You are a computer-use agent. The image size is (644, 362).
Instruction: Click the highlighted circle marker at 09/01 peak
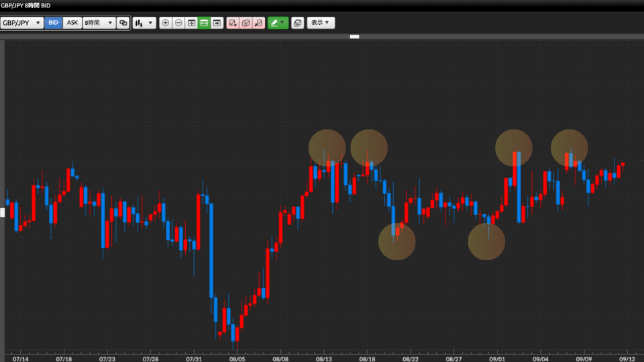click(514, 148)
